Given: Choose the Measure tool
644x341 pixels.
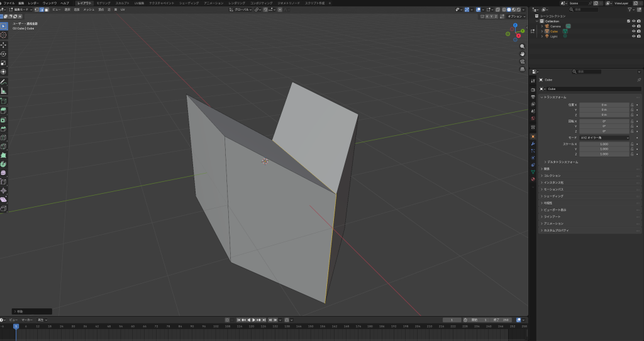Looking at the screenshot, I should coord(3,91).
